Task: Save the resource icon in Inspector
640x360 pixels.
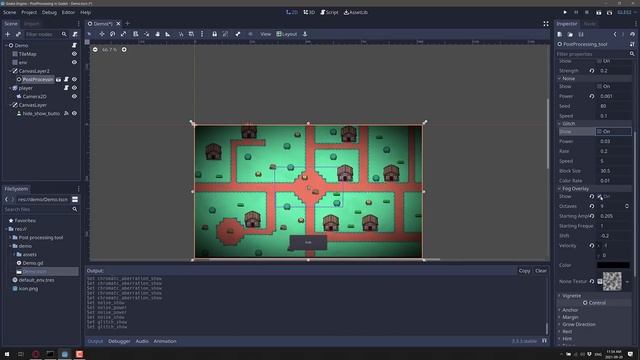Action: coord(581,35)
